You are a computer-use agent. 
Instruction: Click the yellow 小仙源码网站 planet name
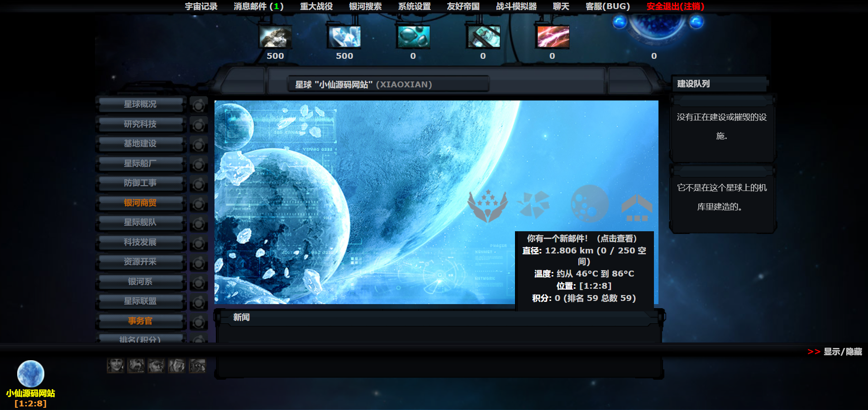coord(30,393)
